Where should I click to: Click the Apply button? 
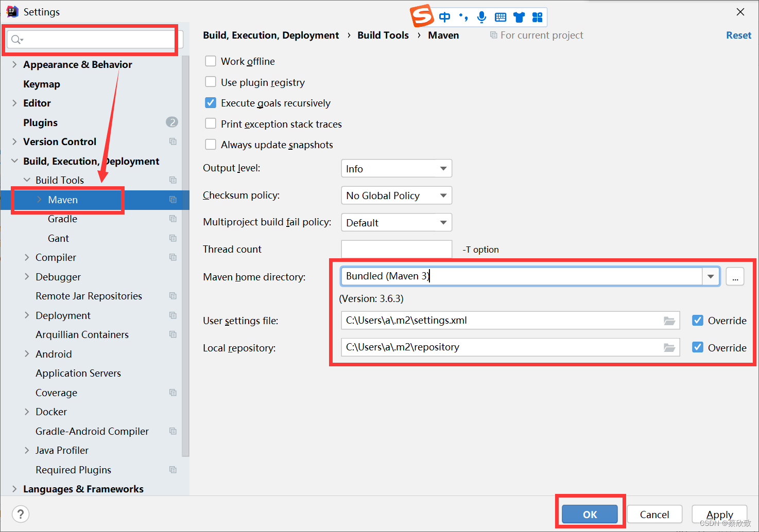[x=719, y=515]
